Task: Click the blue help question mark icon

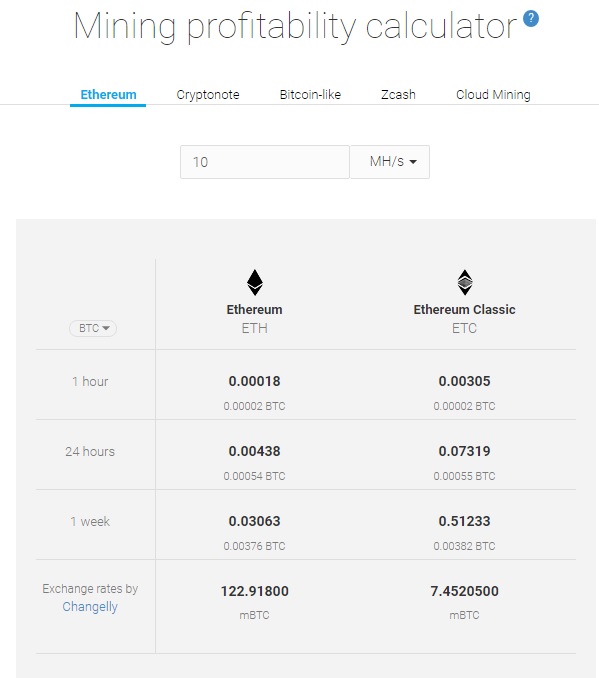Action: 531,19
